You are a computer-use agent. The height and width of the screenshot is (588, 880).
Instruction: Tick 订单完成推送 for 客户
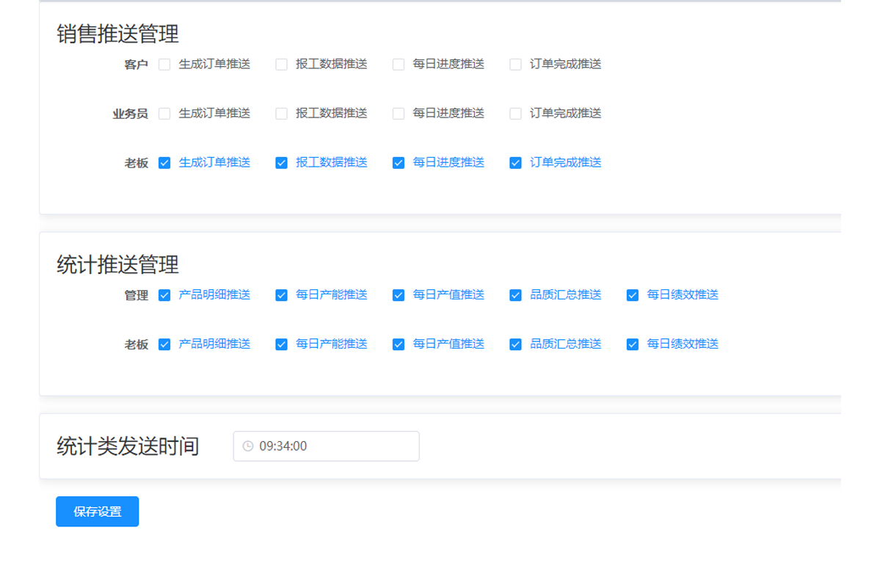tap(515, 65)
